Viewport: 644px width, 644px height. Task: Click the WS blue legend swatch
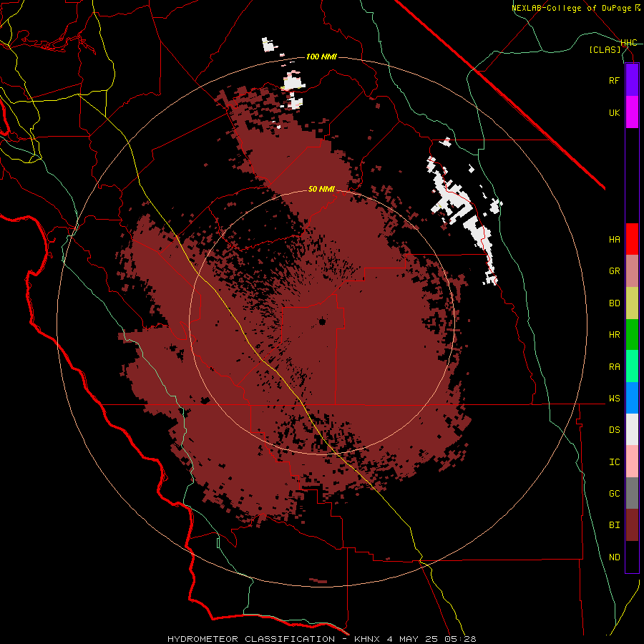click(x=632, y=398)
